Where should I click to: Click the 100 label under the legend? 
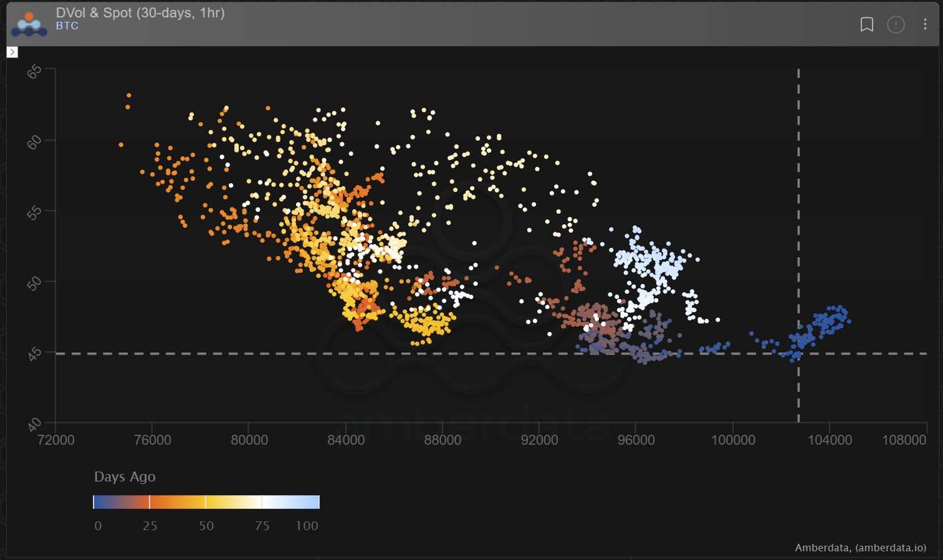[307, 526]
